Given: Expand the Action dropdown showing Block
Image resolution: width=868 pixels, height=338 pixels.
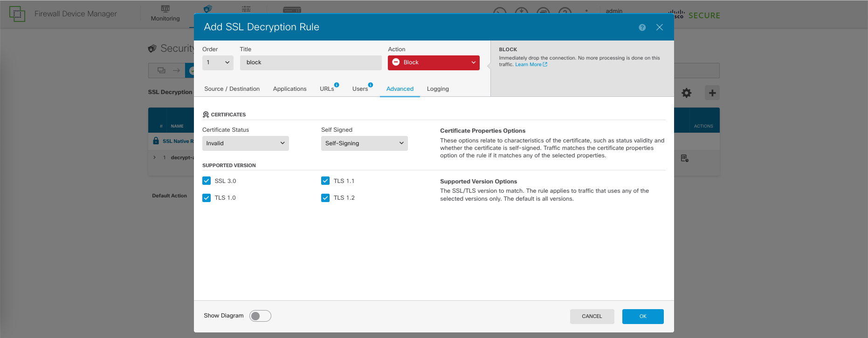Looking at the screenshot, I should click(433, 63).
